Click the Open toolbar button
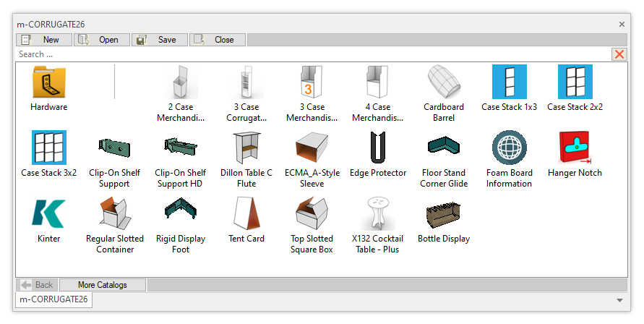Image resolution: width=644 pixels, height=324 pixels. [x=102, y=40]
